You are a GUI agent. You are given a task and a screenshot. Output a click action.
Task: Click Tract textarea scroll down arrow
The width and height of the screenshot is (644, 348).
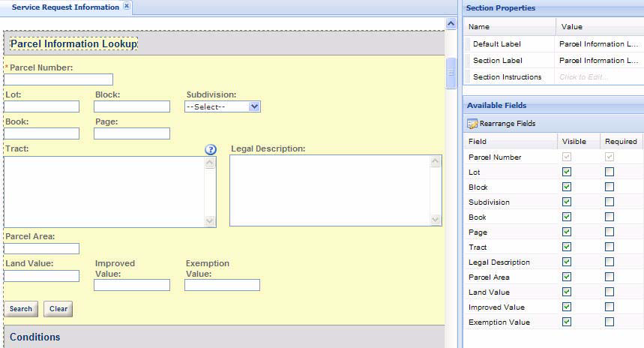[x=210, y=220]
